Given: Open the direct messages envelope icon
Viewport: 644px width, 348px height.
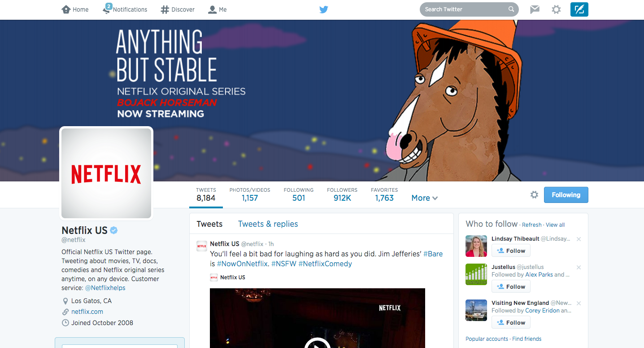Looking at the screenshot, I should (535, 9).
